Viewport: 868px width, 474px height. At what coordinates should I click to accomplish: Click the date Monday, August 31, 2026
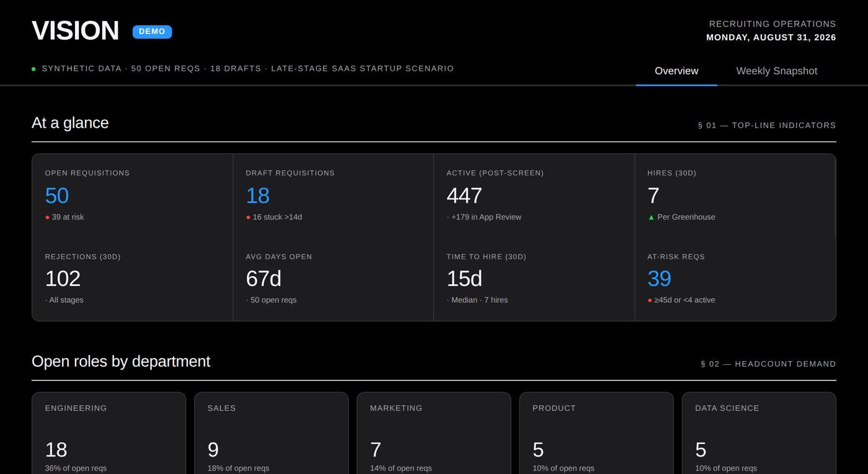pos(771,38)
